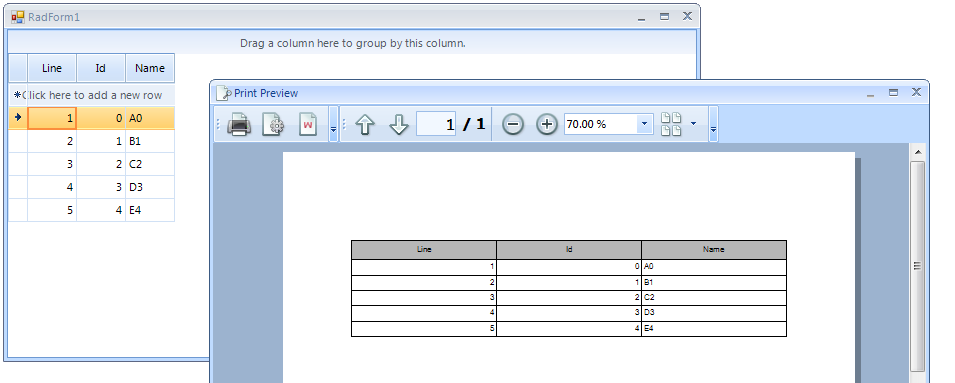Screen dimensions: 955x383
Task: Select Line cell with value 1
Action: (x=52, y=118)
